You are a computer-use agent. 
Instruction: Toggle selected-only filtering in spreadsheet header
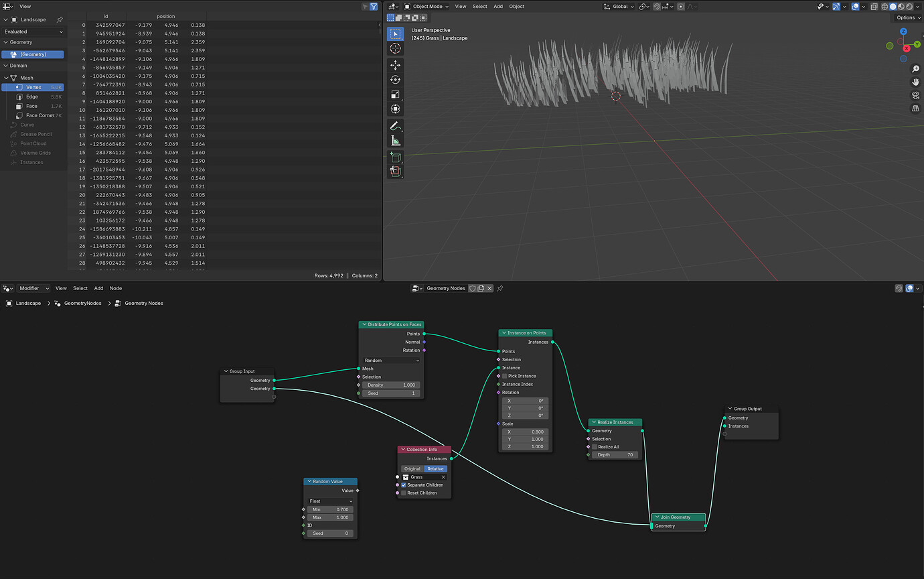365,7
